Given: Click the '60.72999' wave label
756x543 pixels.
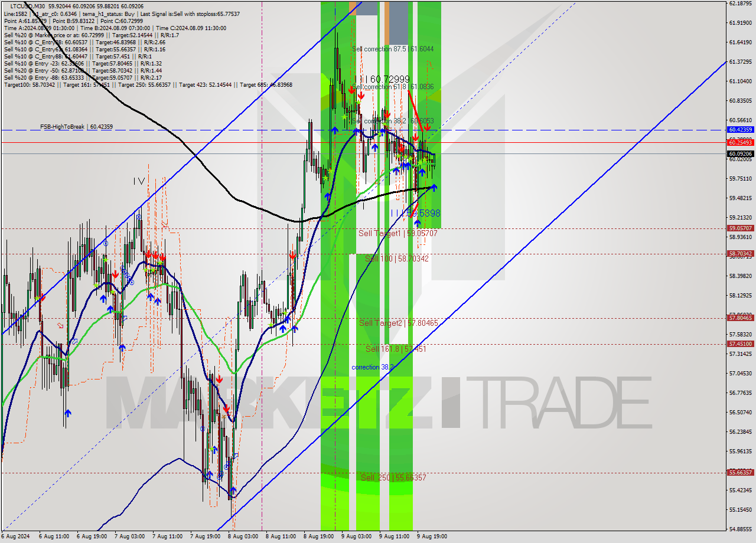Looking at the screenshot, I should click(x=391, y=78).
